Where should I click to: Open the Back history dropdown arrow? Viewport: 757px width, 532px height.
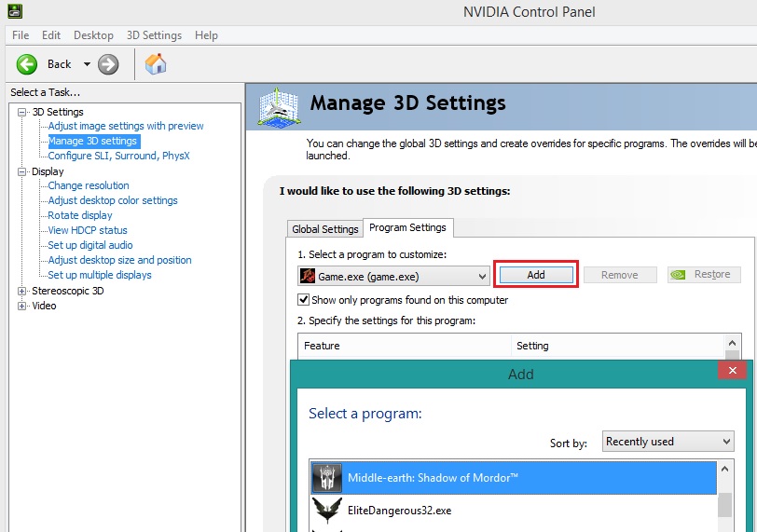(87, 64)
